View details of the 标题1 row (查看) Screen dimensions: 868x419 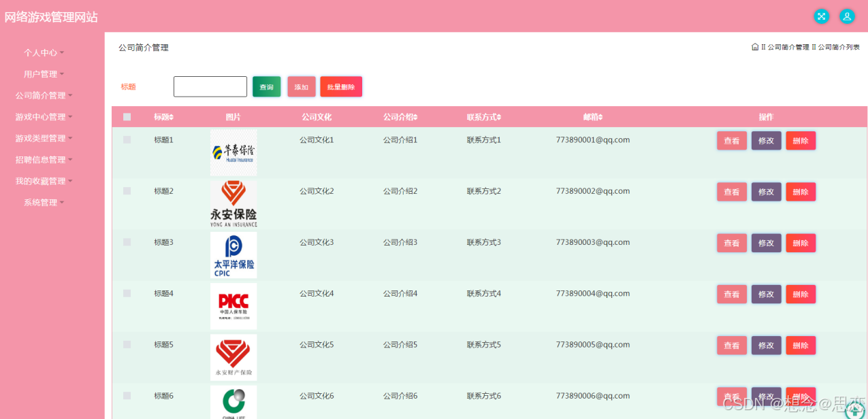pyautogui.click(x=732, y=141)
